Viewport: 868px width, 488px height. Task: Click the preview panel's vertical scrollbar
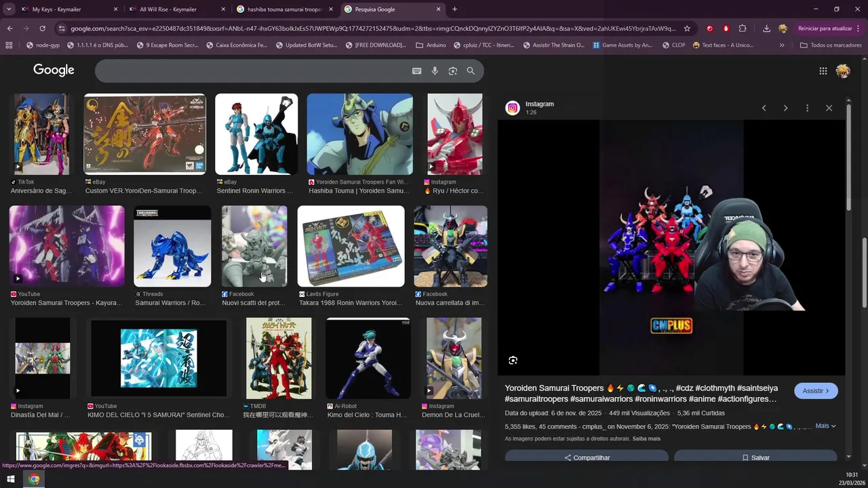click(x=848, y=158)
